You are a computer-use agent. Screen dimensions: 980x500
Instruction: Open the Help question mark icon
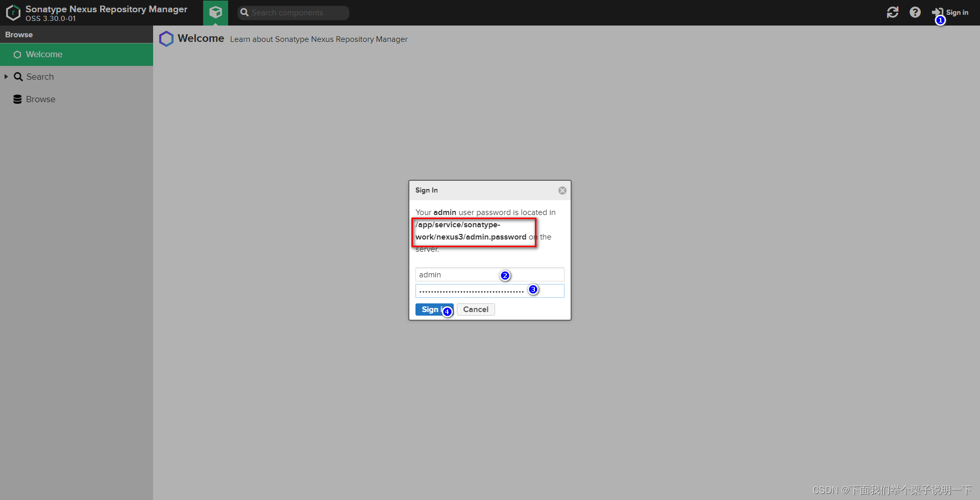tap(915, 12)
